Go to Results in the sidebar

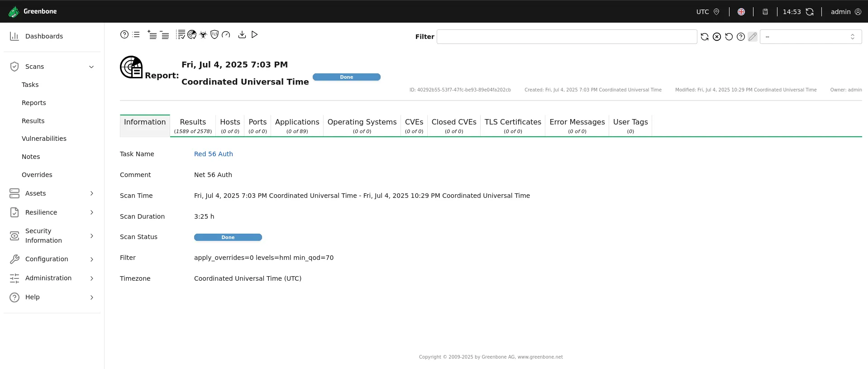33,121
